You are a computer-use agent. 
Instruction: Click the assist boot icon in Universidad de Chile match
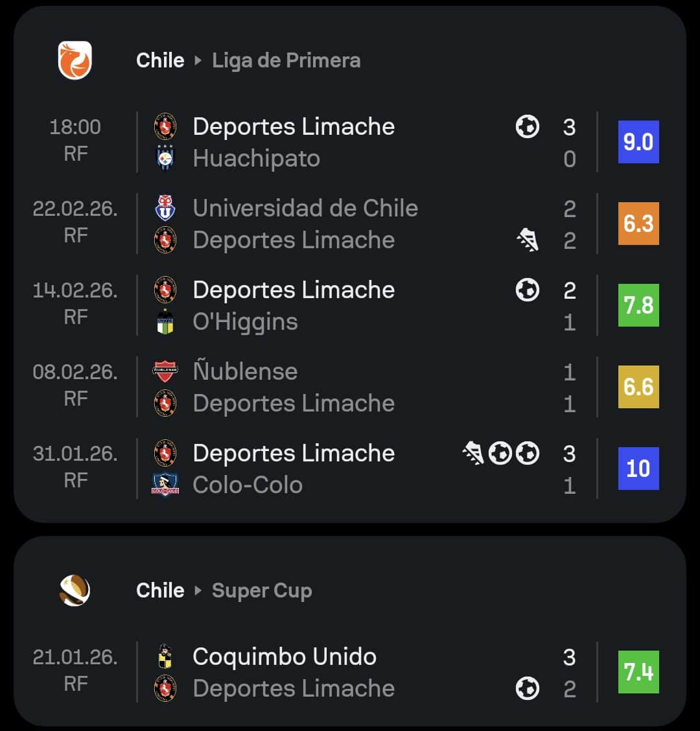tap(528, 240)
